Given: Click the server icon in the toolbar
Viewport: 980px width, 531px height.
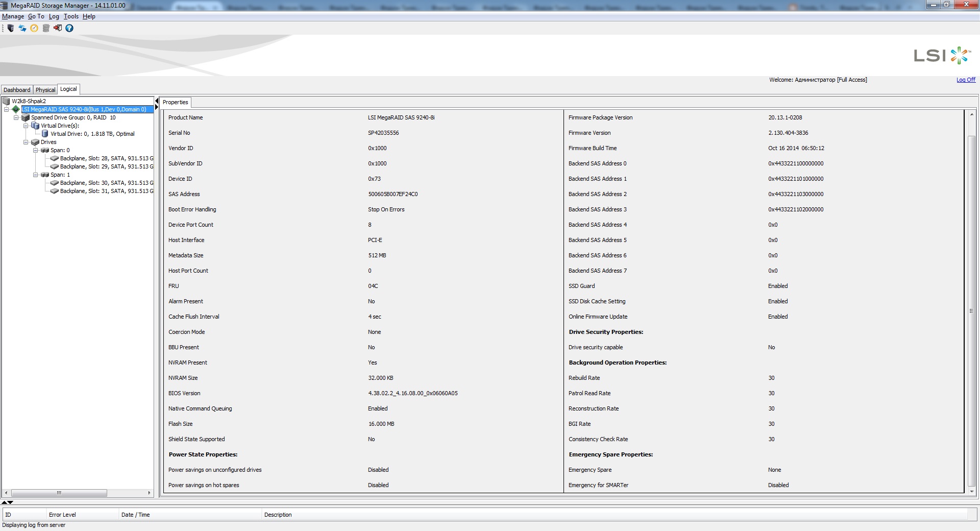Looking at the screenshot, I should click(10, 28).
